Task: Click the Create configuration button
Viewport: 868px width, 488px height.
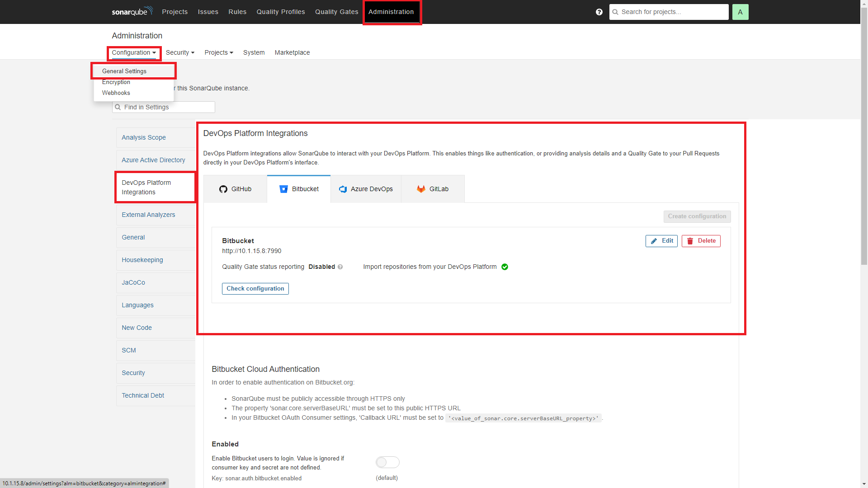Action: [x=697, y=216]
